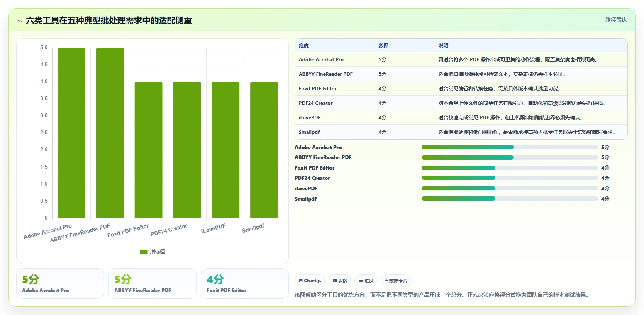Click the description starting 适合偶发处理和低门槛协作
Screen dimensions: 644x315
tap(527, 132)
